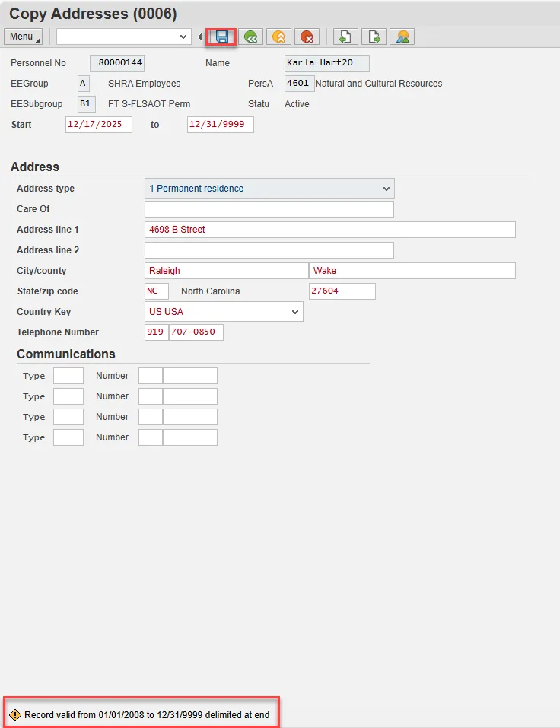The width and height of the screenshot is (560, 728).
Task: Click the Save disk icon
Action: point(222,37)
